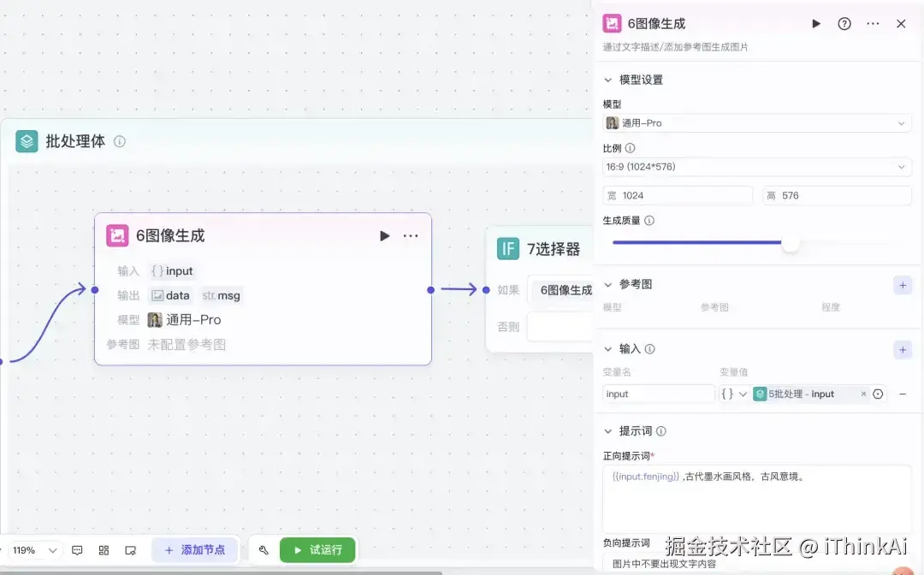Click the 正向提示词 text area
Viewport: 924px width, 575px height.
[x=757, y=498]
